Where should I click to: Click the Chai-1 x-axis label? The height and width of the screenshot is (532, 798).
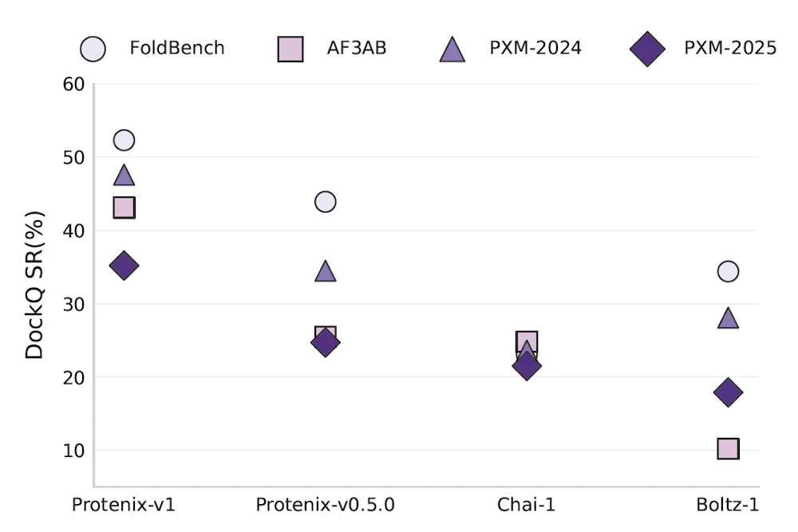pyautogui.click(x=526, y=505)
